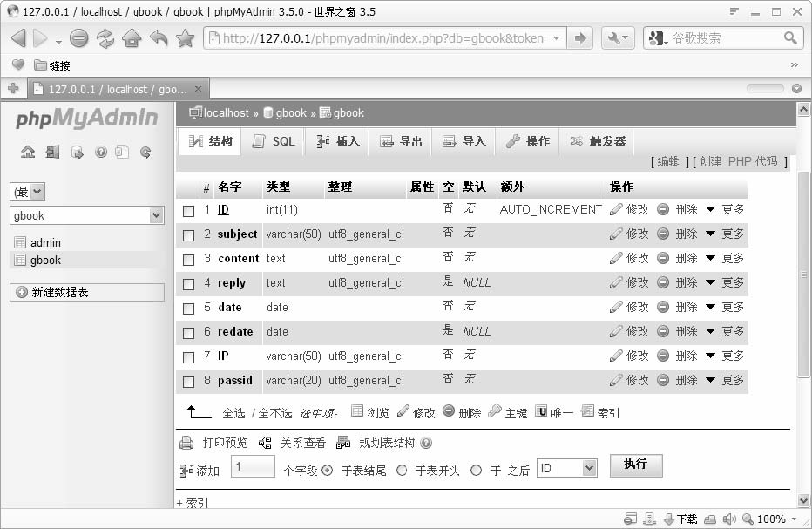Tick the checkbox for the content row
The width and height of the screenshot is (812, 529).
coord(188,260)
